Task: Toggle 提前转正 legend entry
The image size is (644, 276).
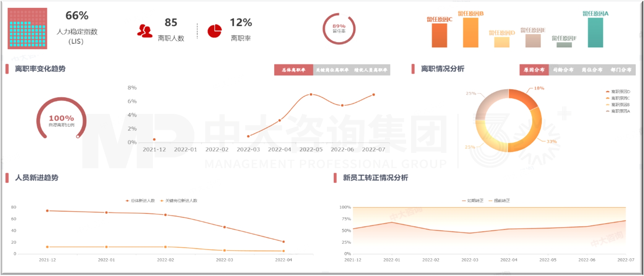Action: click(x=499, y=200)
